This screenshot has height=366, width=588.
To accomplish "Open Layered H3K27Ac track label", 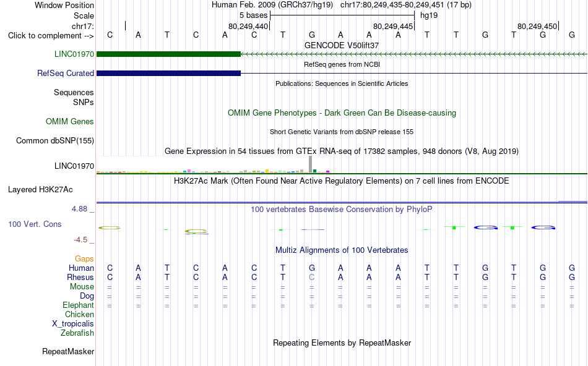I will click(x=40, y=190).
